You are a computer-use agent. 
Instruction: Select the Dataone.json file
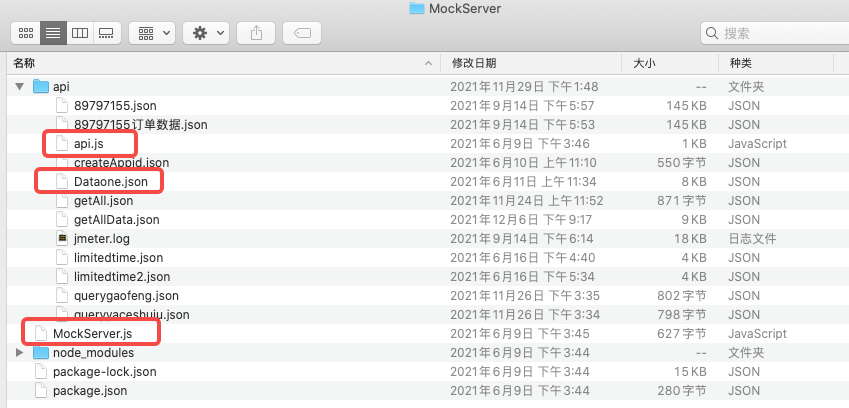pyautogui.click(x=110, y=182)
